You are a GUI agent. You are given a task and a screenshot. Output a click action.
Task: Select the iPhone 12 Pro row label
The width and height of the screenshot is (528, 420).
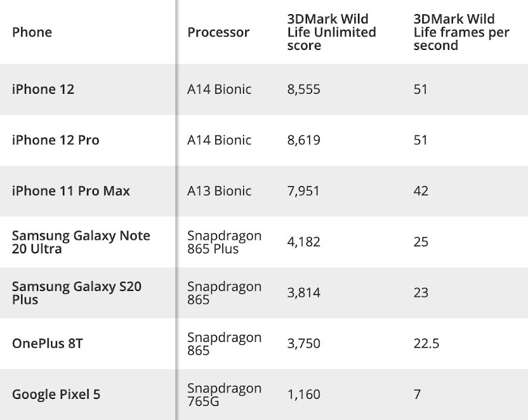(x=56, y=140)
